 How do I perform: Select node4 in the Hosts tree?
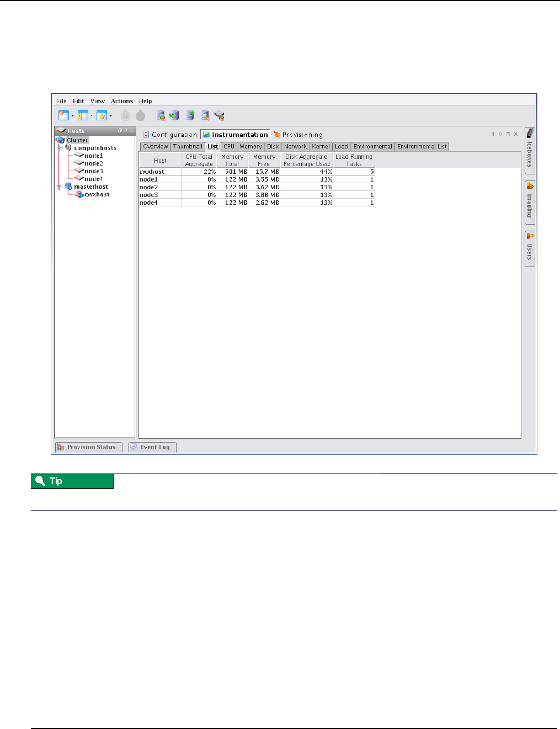(x=94, y=179)
